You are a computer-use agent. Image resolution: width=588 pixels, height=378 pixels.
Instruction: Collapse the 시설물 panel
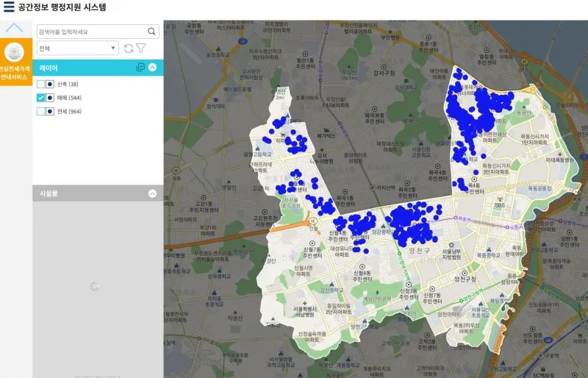[x=153, y=194]
